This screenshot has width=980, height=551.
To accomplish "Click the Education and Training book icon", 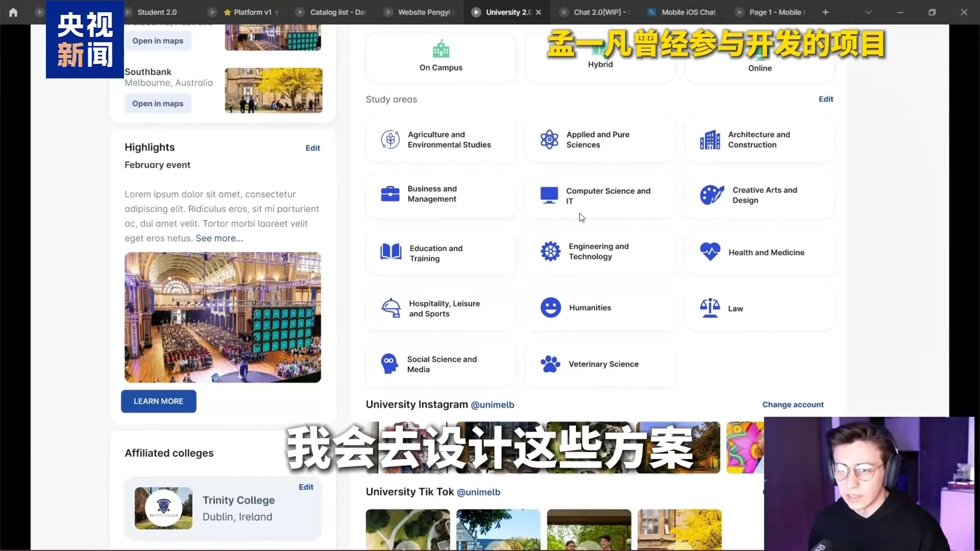I will tap(391, 252).
